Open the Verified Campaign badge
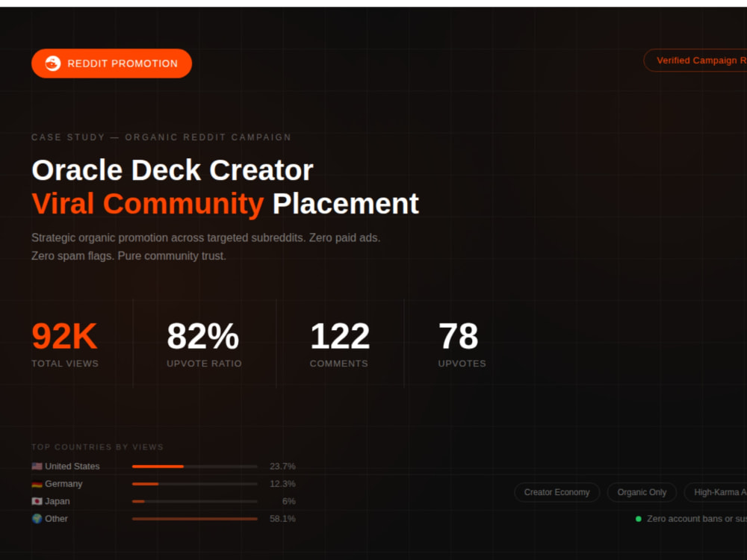This screenshot has width=747, height=560. [x=695, y=60]
